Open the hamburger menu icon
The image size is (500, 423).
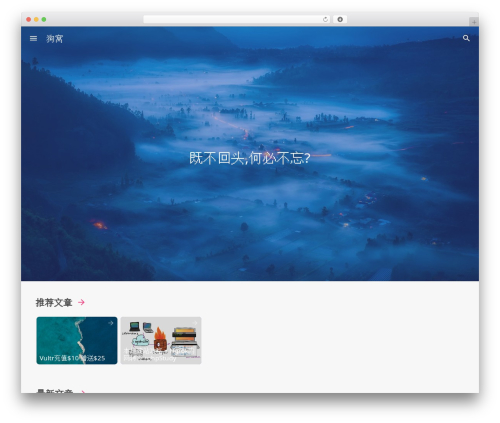(x=33, y=39)
